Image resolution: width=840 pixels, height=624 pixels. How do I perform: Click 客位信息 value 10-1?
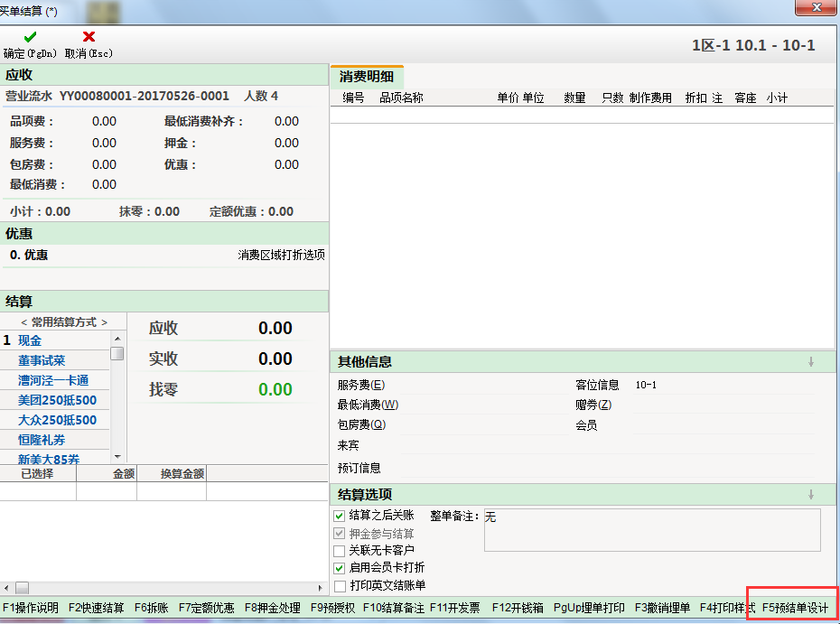tap(646, 385)
